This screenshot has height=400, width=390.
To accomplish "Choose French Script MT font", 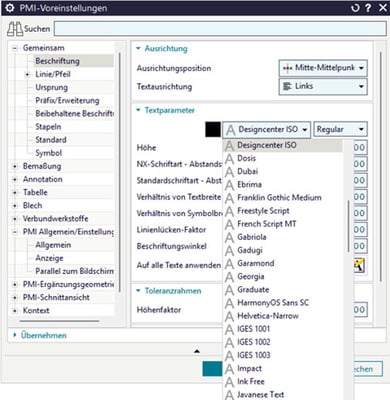I will (x=283, y=224).
